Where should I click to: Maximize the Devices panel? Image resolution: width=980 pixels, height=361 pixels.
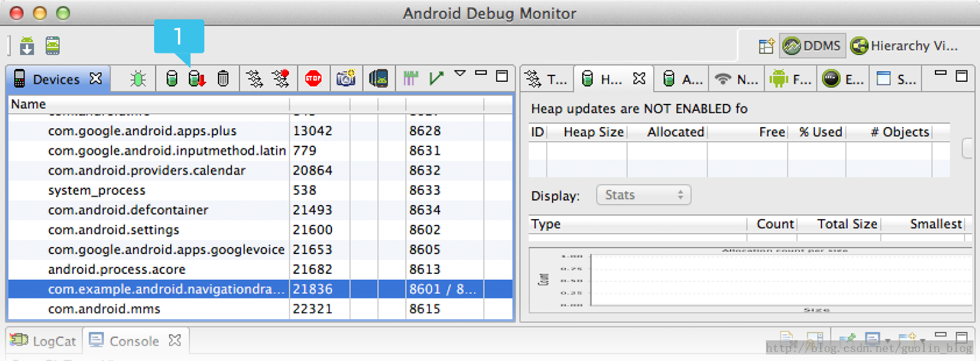coord(502,75)
